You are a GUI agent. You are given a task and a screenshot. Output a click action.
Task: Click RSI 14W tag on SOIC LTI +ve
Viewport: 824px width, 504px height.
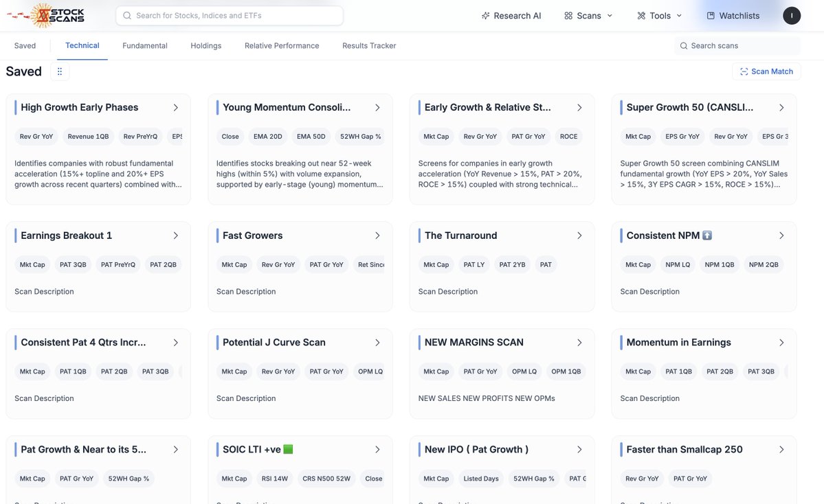click(x=274, y=479)
